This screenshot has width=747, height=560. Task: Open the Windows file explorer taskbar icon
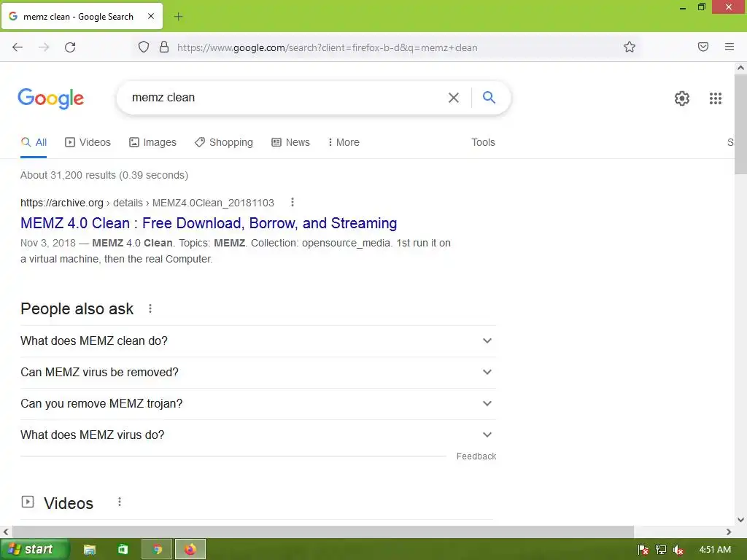pyautogui.click(x=90, y=550)
